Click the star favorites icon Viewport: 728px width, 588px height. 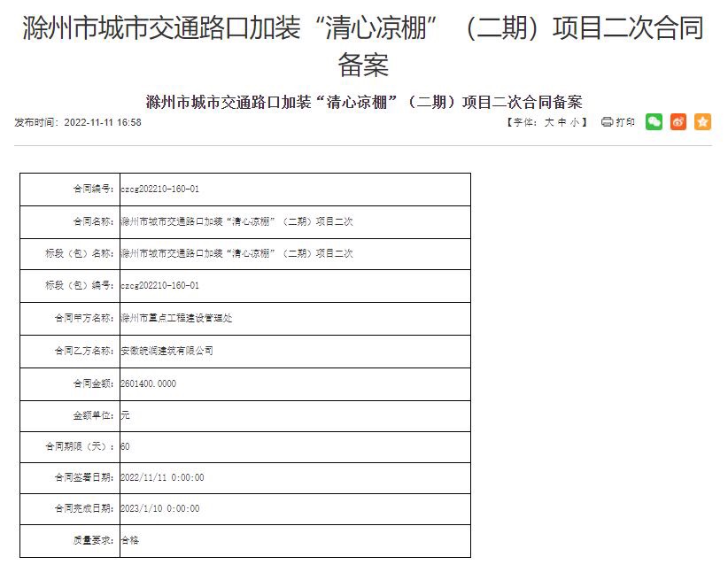[x=702, y=122]
